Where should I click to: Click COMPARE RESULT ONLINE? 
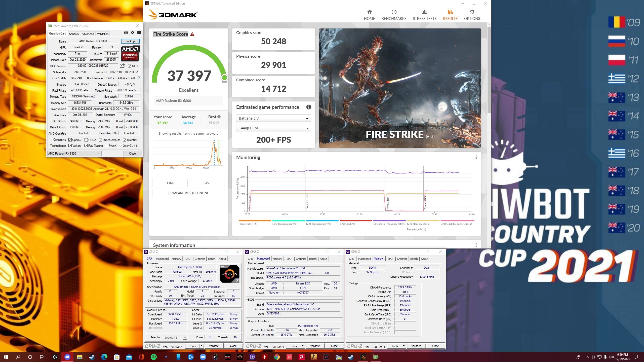(189, 193)
